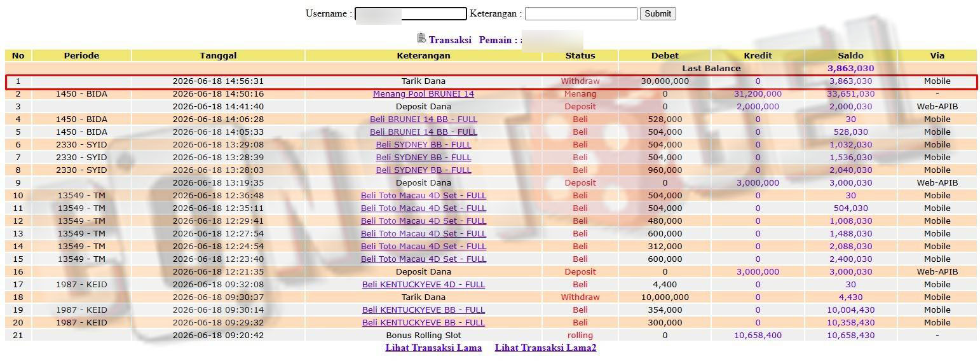Screen dimensions: 980x361
Task: Click the Kredit column header
Action: [758, 55]
